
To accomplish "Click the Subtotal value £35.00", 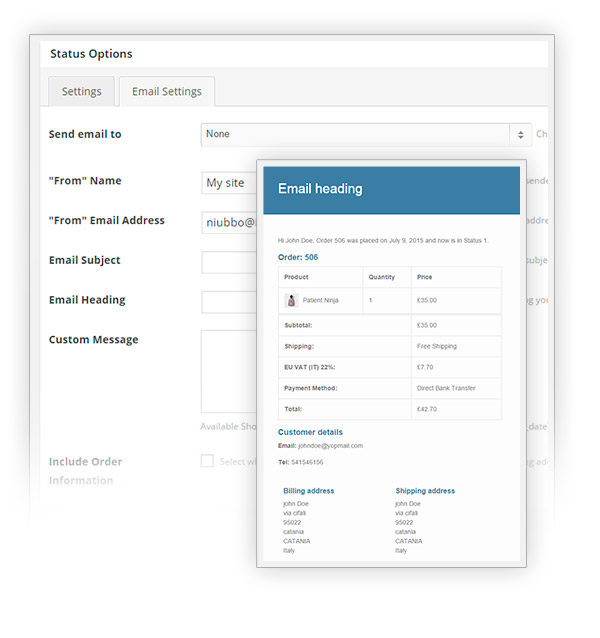I will coord(427,325).
